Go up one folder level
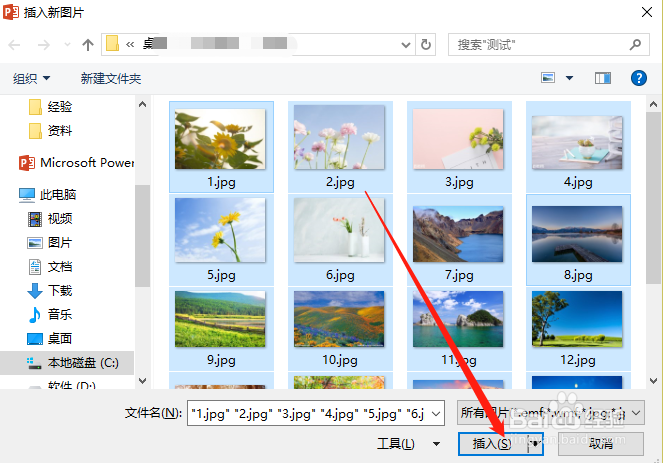 (x=88, y=44)
